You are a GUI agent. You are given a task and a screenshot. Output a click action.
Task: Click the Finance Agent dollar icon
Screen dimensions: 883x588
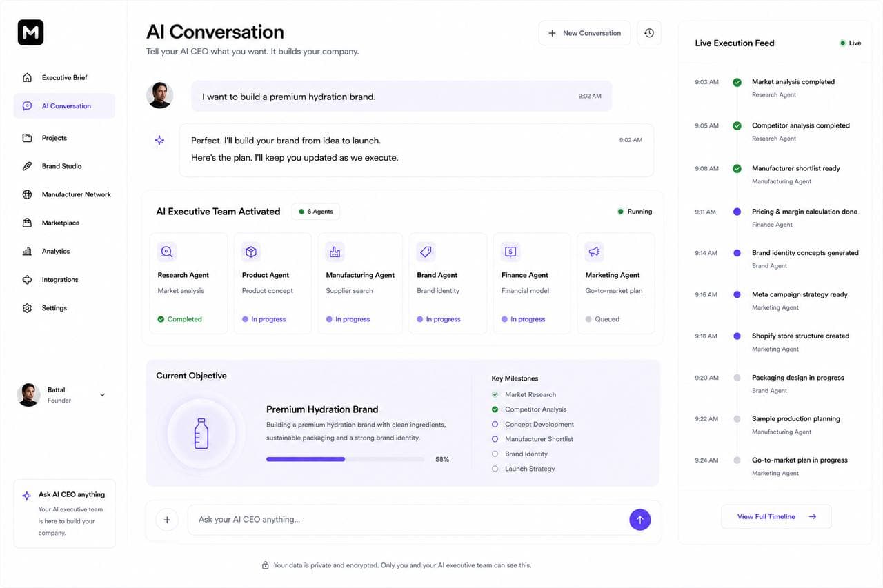click(510, 252)
